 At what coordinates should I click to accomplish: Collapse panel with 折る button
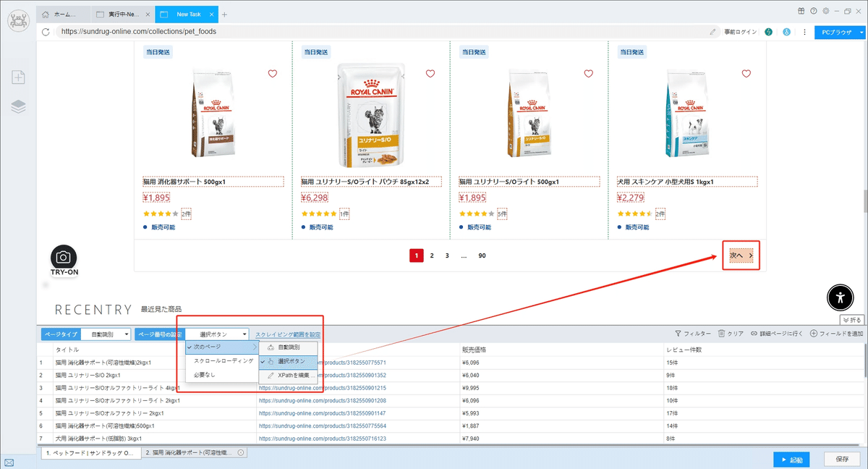(x=851, y=319)
